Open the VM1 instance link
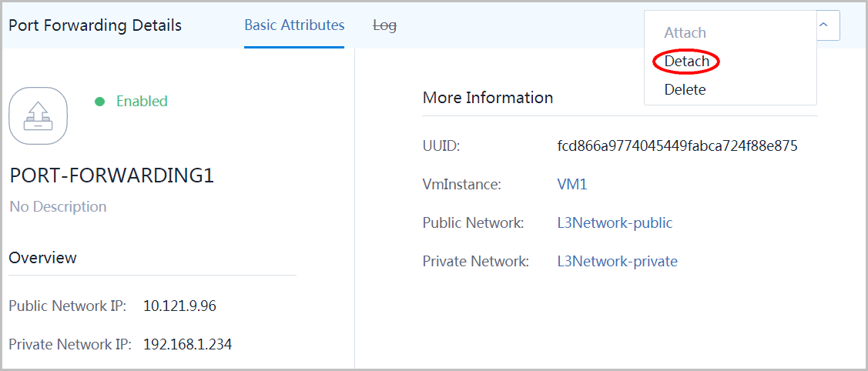This screenshot has width=868, height=371. pos(571,185)
